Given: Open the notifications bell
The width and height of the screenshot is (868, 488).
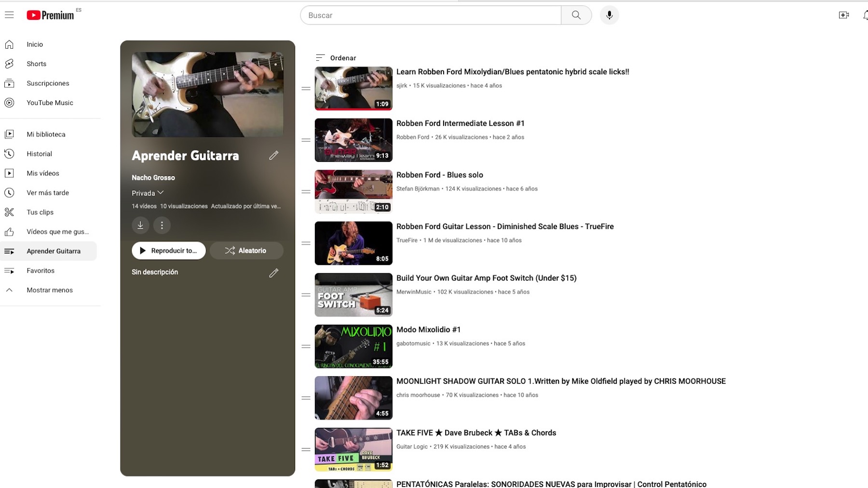Looking at the screenshot, I should tap(865, 15).
